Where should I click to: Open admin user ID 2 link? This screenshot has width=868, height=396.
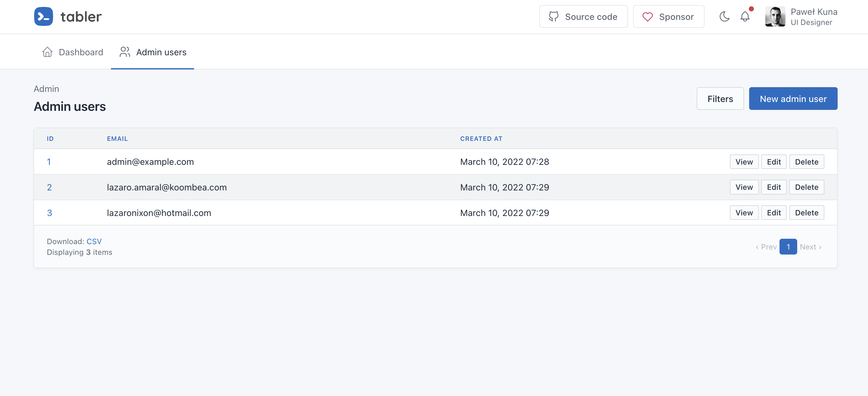point(49,187)
